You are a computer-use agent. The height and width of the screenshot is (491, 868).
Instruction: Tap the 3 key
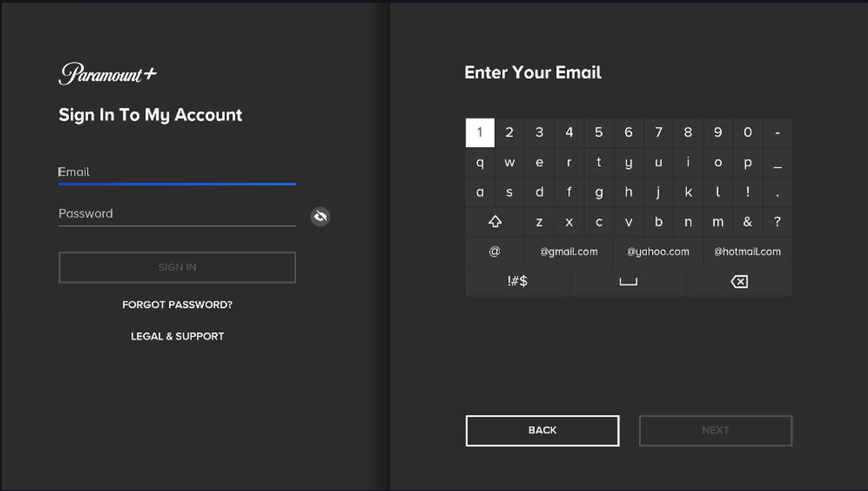(x=539, y=133)
